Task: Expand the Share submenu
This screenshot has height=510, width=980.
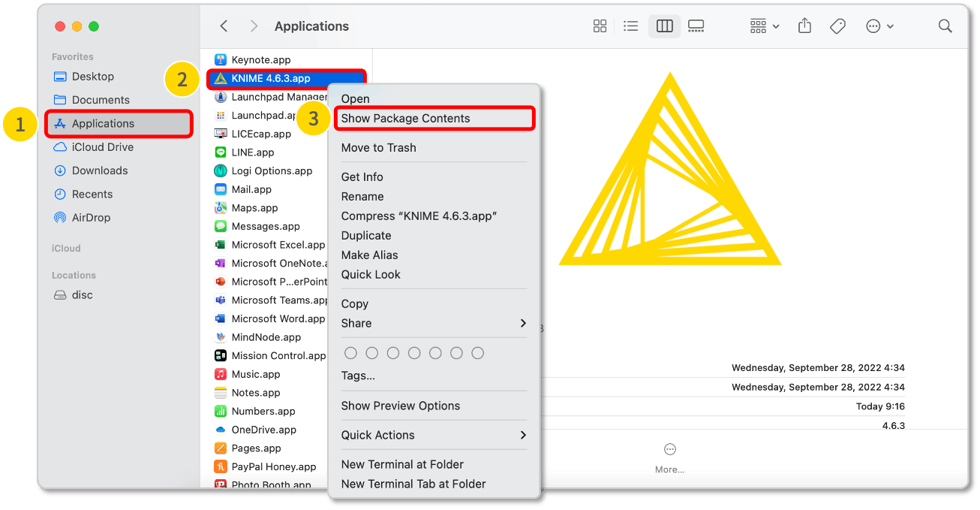Action: pos(434,324)
